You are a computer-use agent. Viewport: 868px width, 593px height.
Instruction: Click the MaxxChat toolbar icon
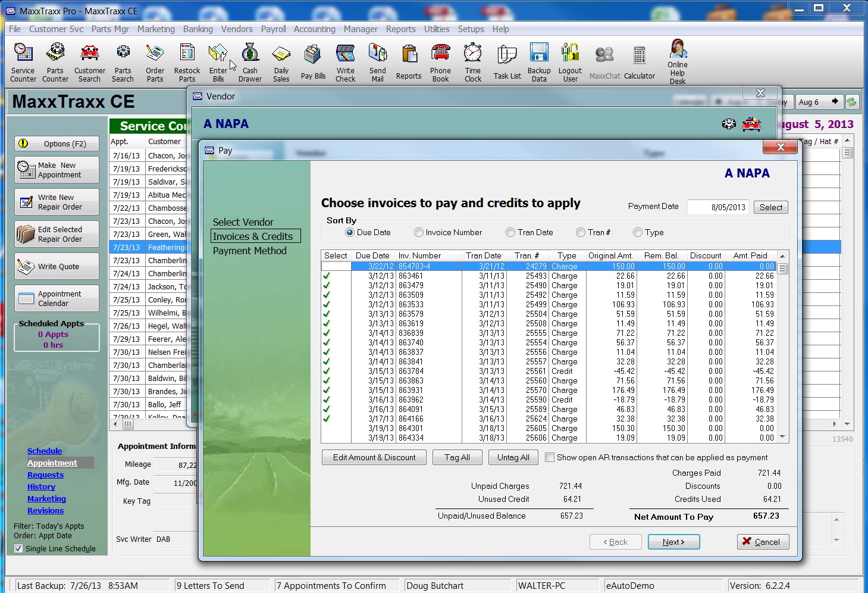[x=604, y=63]
